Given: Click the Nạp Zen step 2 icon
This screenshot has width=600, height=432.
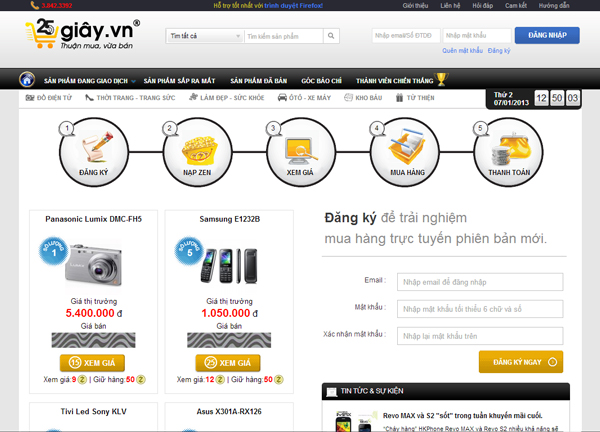Looking at the screenshot, I should pos(197,152).
